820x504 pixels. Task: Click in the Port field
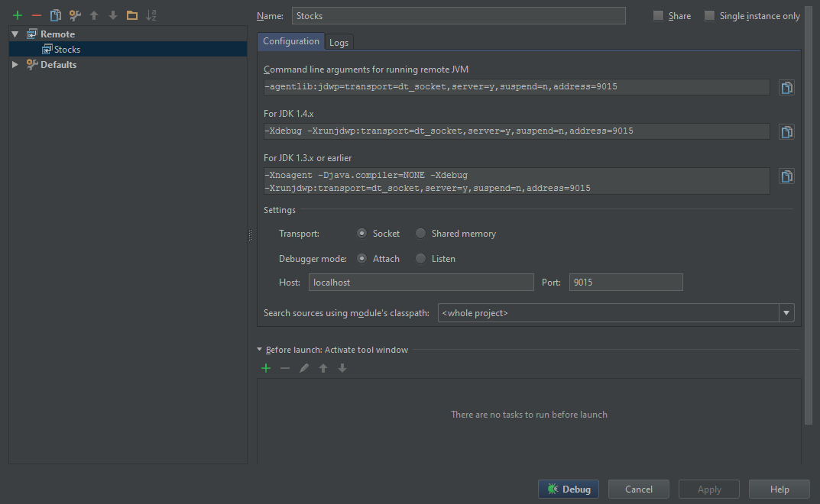(625, 283)
